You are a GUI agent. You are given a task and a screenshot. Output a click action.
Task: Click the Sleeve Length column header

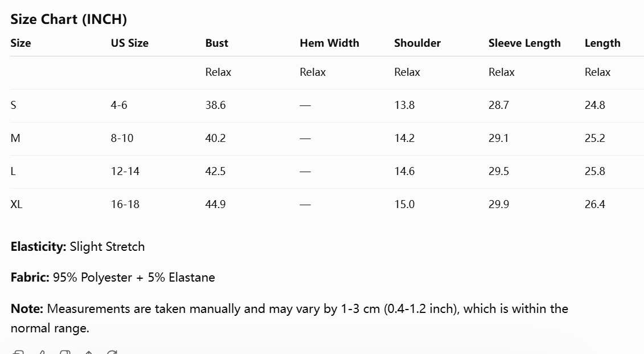coord(524,43)
